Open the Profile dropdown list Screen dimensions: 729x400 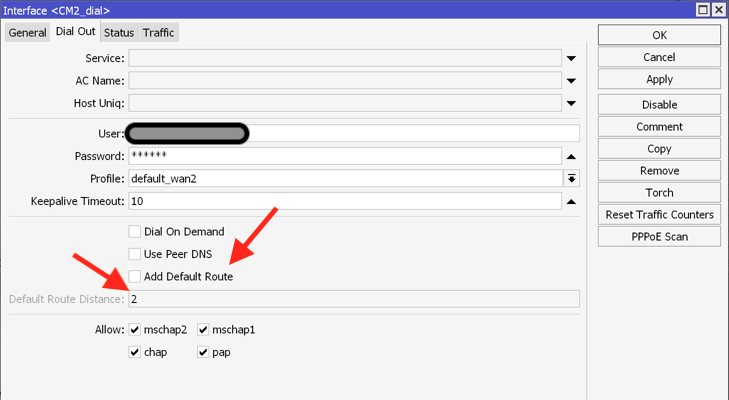571,179
